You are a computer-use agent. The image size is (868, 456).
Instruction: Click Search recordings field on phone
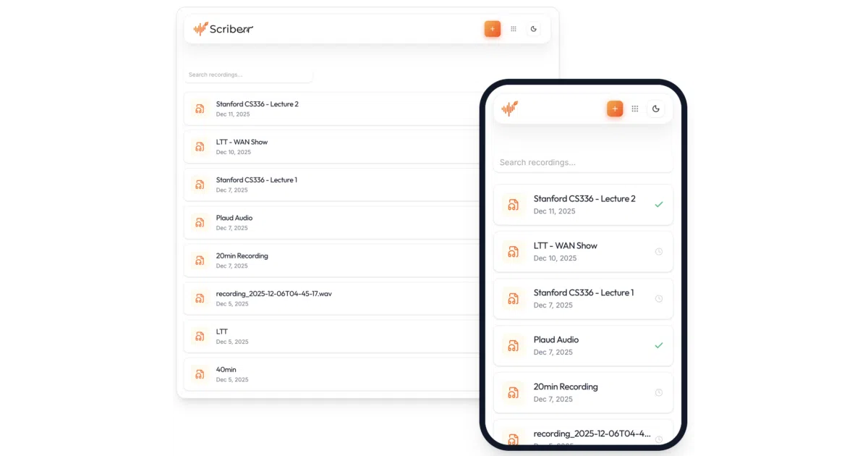point(583,162)
